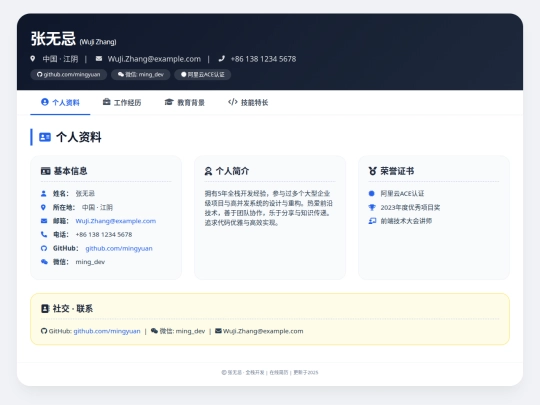540x405 pixels.
Task: Click the location pin icon in header
Action: pos(33,59)
